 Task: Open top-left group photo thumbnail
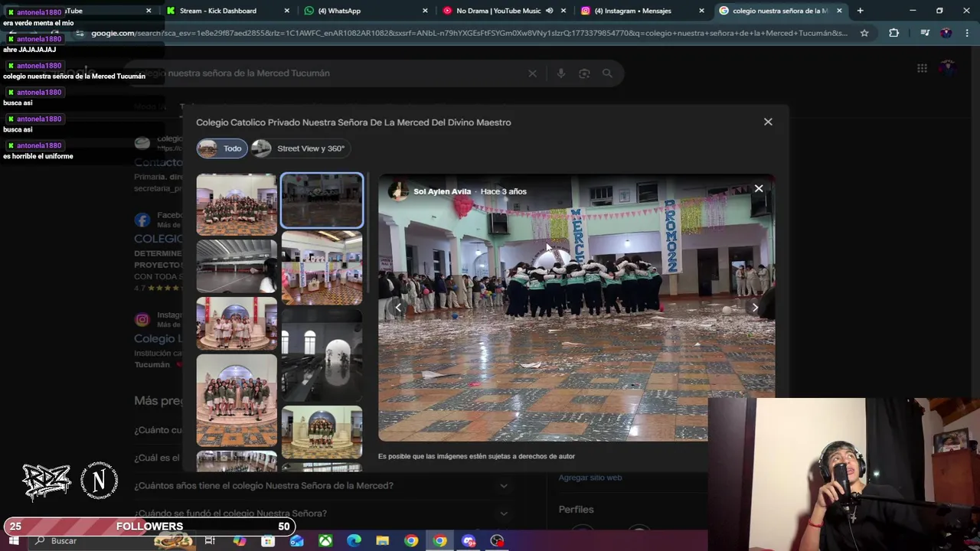pos(237,204)
